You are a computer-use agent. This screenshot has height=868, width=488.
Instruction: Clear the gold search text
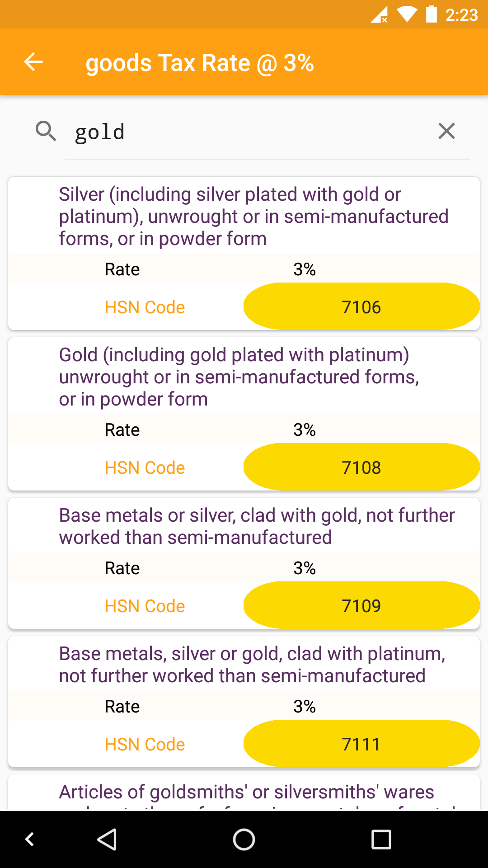pyautogui.click(x=446, y=132)
